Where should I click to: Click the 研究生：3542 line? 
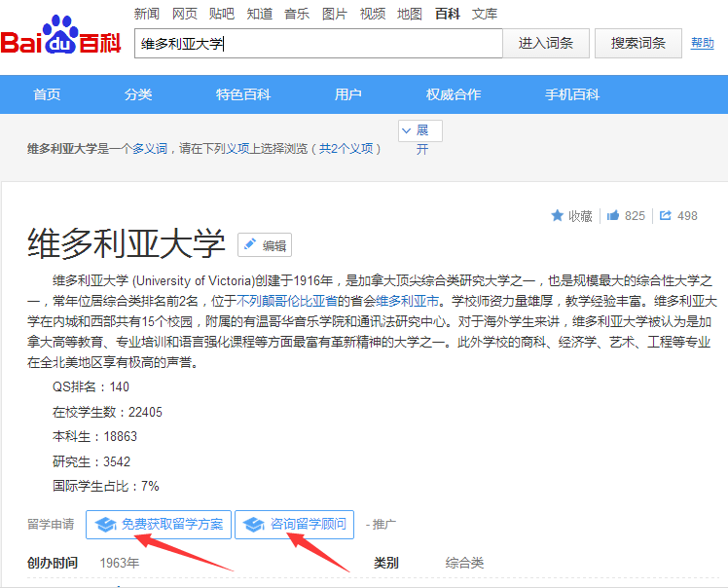pyautogui.click(x=91, y=461)
